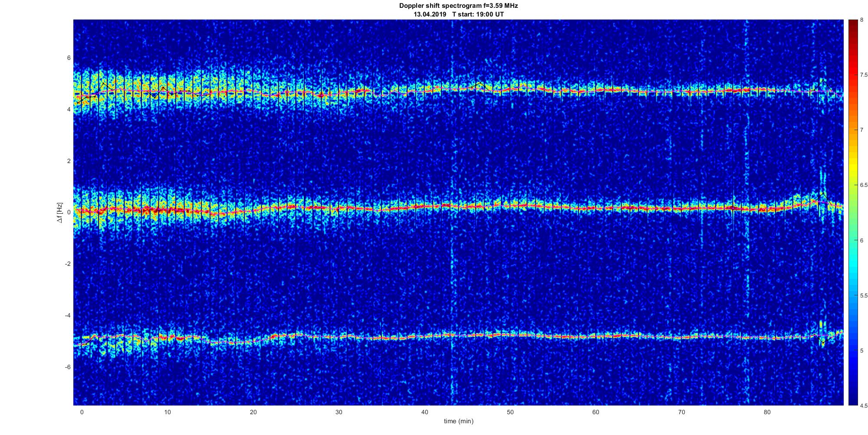This screenshot has width=868, height=435.
Task: Click the 0 Hz signal trace at 50 minutes
Action: tap(510, 205)
